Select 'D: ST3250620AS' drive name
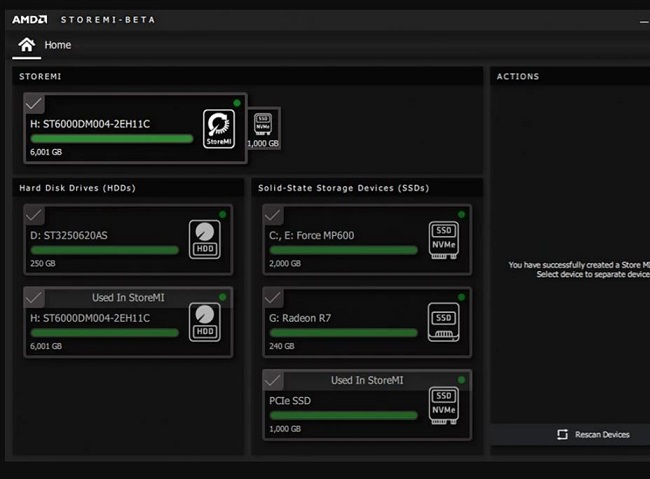The width and height of the screenshot is (650, 479). [x=69, y=236]
